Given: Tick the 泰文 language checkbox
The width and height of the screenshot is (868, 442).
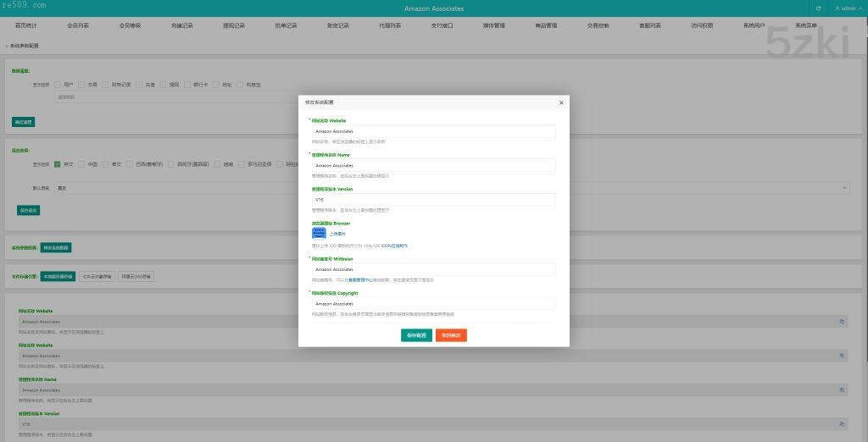Looking at the screenshot, I should 105,164.
